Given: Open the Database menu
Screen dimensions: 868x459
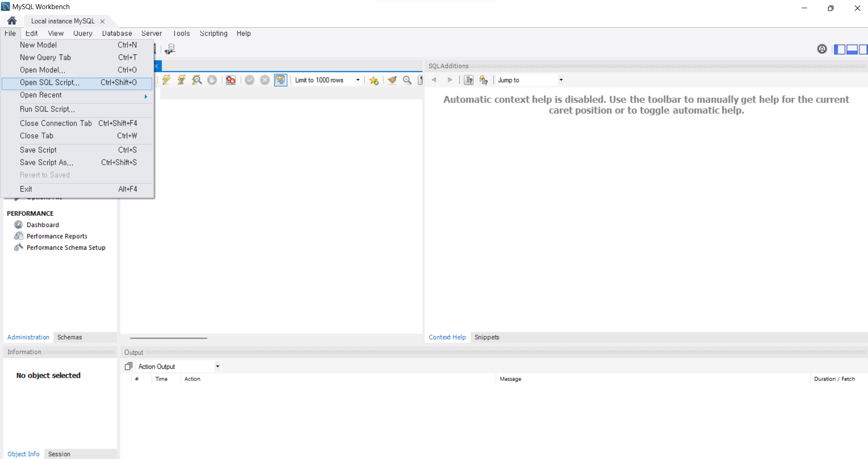Looking at the screenshot, I should click(x=117, y=33).
